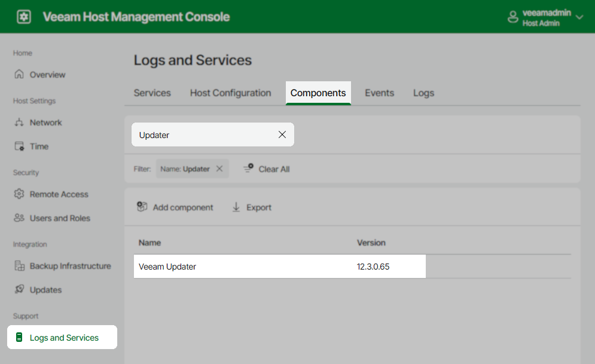Click the veeamadmin user name
Viewport: 595px width, 364px height.
tap(547, 13)
